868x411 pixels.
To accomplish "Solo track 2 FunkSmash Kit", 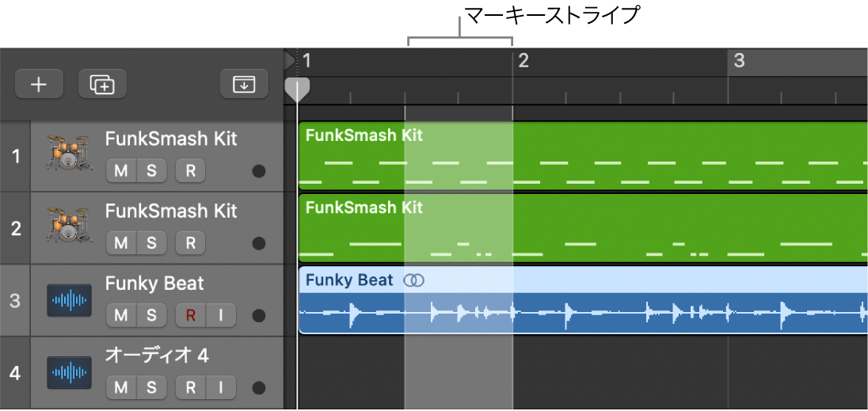I will tap(151, 243).
